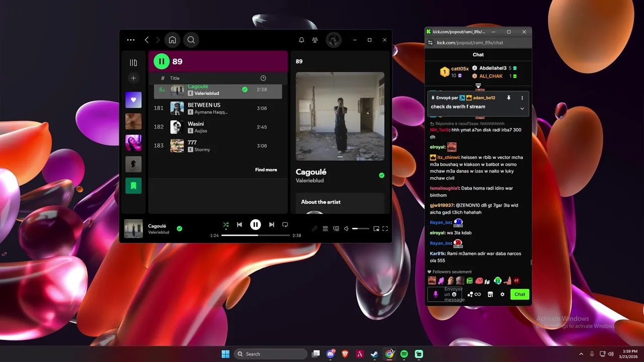This screenshot has width=644, height=362.
Task: Expand the pinned message chevron
Action: tap(522, 108)
